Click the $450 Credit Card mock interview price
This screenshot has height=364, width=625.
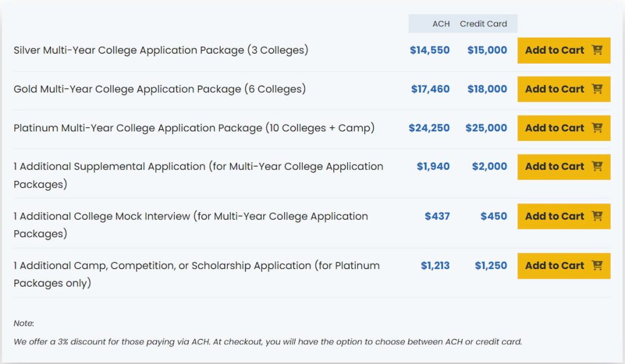(492, 216)
